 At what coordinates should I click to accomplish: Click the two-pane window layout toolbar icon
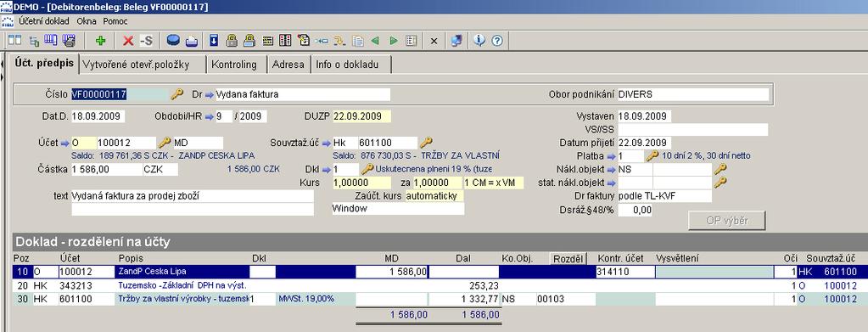(15, 41)
